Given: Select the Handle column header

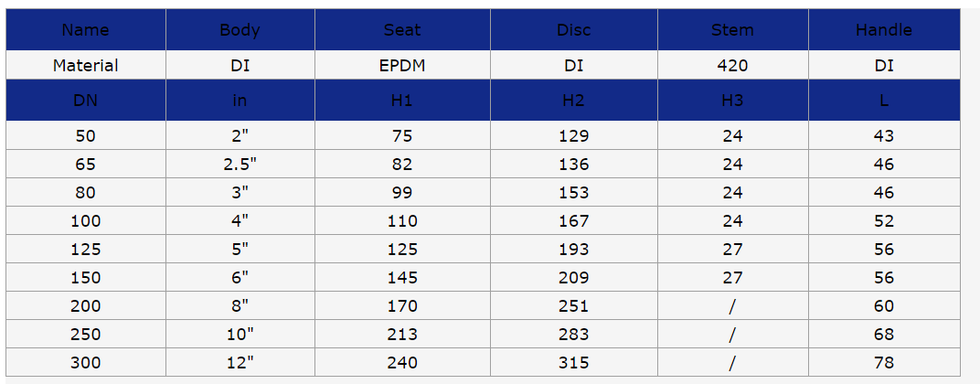Looking at the screenshot, I should coord(884,29).
